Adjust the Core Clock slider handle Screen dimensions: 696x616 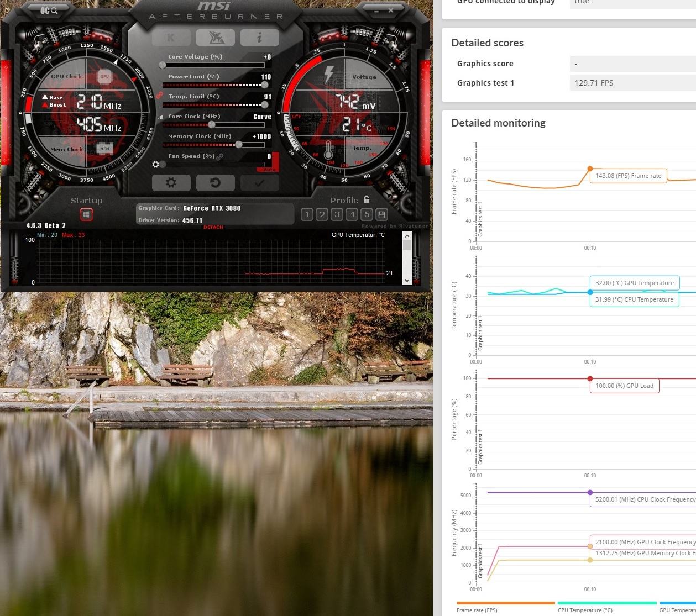click(x=211, y=125)
